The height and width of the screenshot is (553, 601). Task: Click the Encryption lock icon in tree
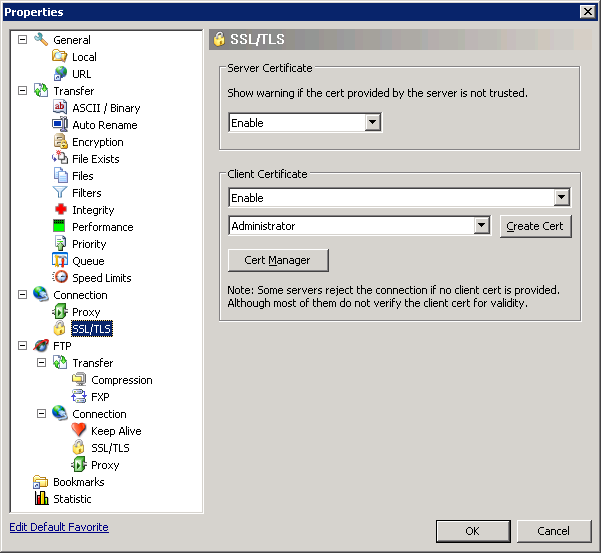(60, 142)
